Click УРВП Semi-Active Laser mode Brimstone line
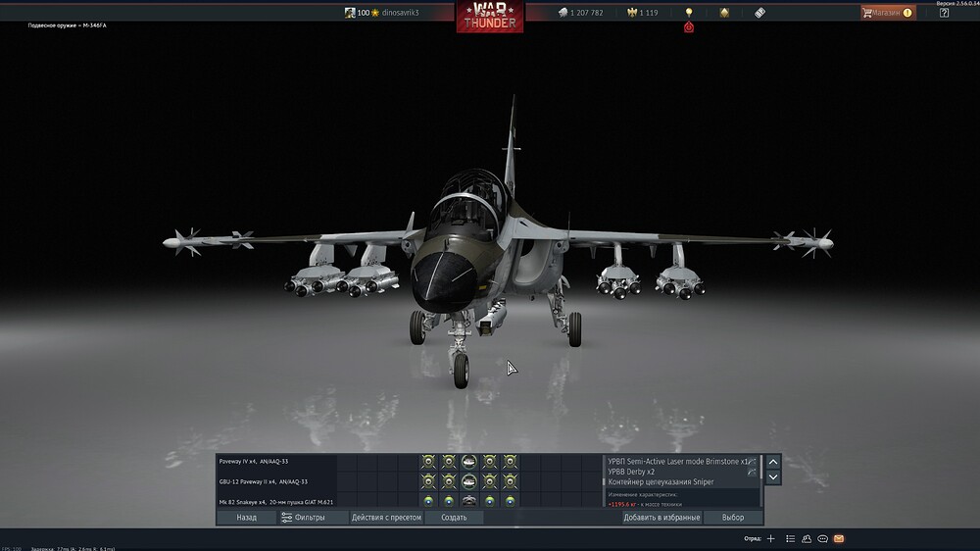The image size is (980, 551). (678, 462)
